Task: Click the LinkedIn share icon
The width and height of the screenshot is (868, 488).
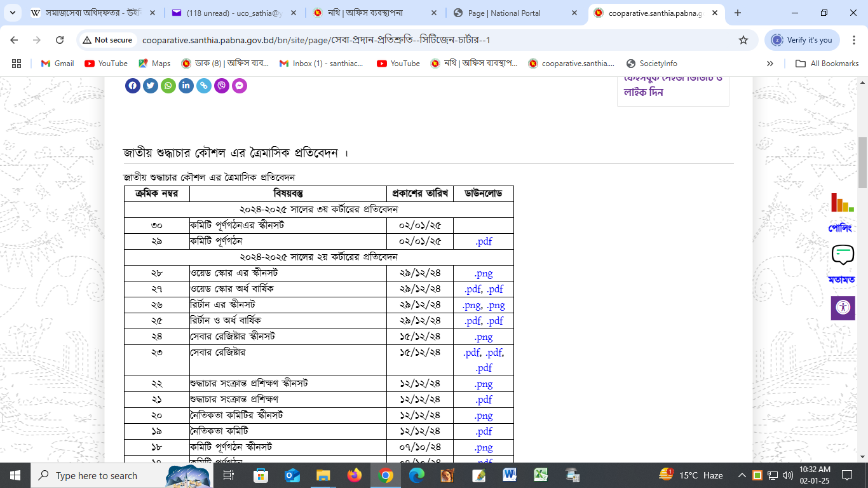Action: [x=186, y=86]
